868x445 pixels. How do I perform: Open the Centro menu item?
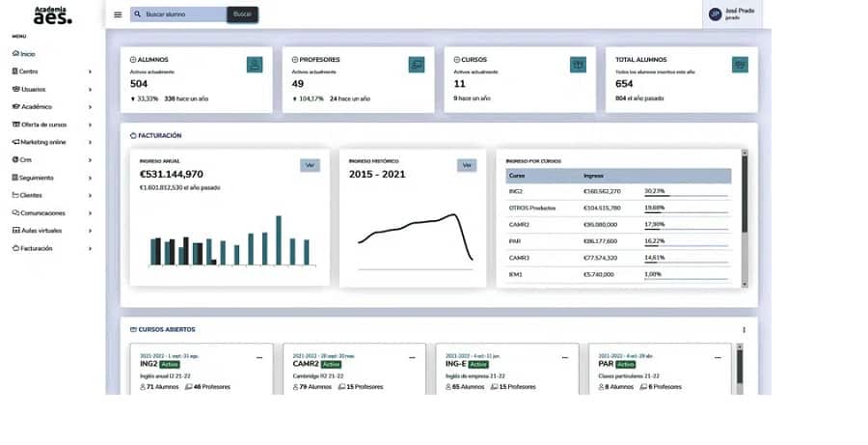click(x=25, y=71)
